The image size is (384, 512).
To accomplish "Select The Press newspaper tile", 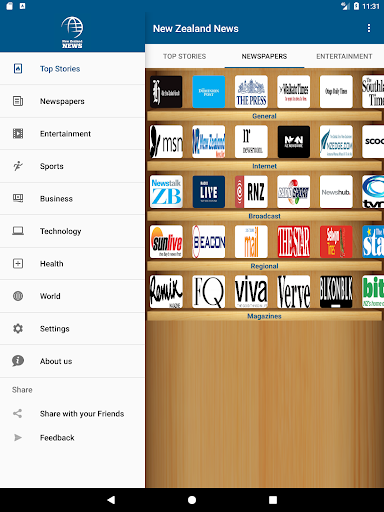I will [251, 92].
